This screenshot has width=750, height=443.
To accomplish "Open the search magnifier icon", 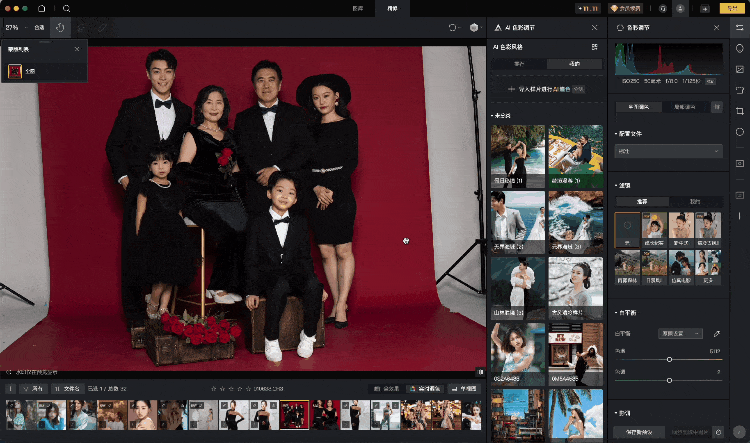I will point(66,8).
